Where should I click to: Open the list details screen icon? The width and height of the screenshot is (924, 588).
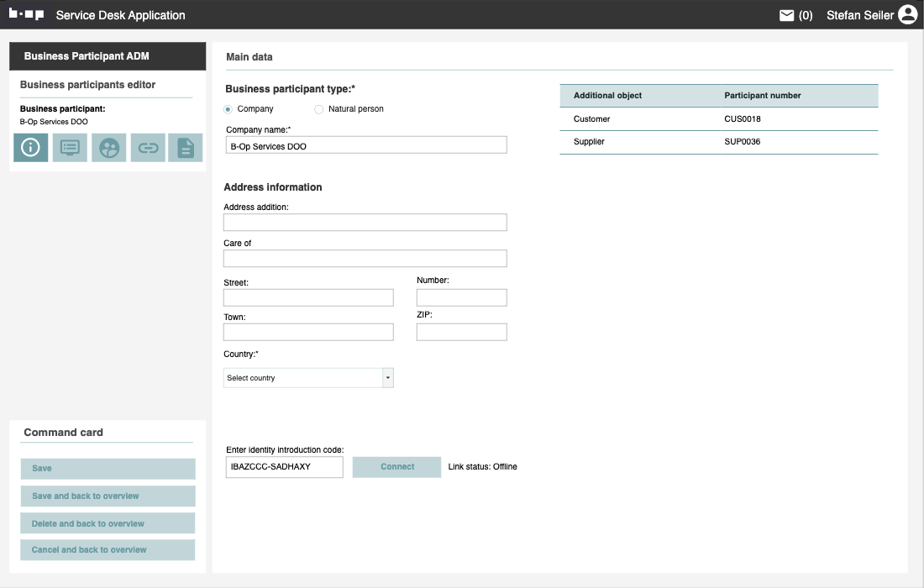coord(70,148)
